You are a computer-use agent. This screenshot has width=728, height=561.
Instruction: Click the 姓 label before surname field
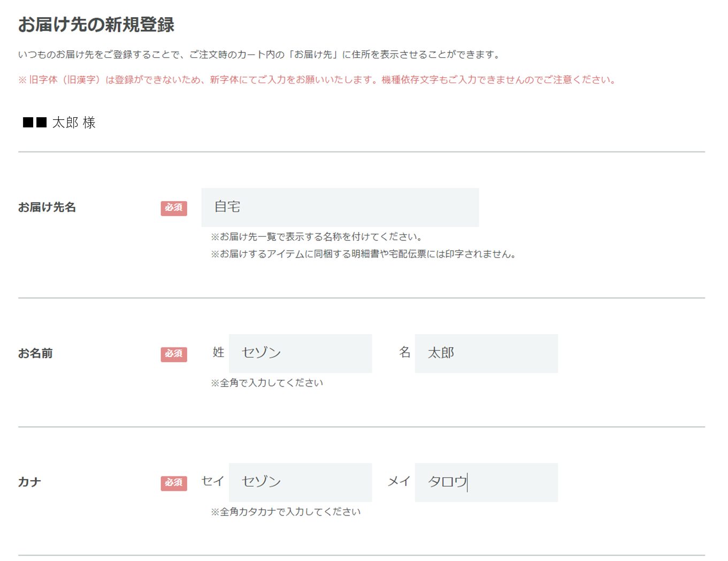[218, 352]
